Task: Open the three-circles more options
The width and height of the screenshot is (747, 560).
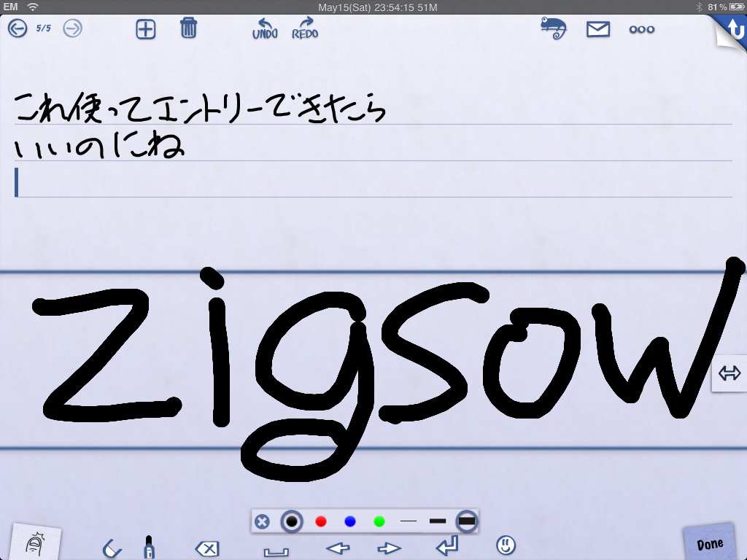Action: pos(642,29)
